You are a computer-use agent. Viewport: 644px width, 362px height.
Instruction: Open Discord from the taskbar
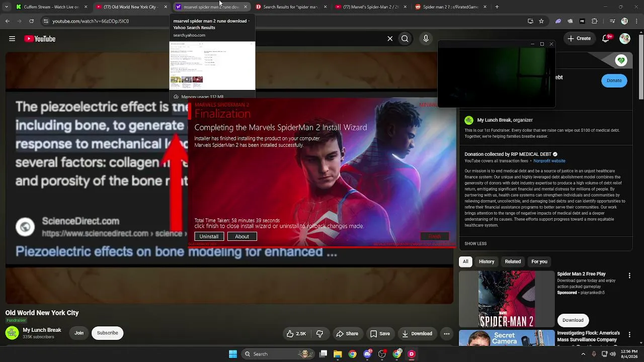coord(368,354)
